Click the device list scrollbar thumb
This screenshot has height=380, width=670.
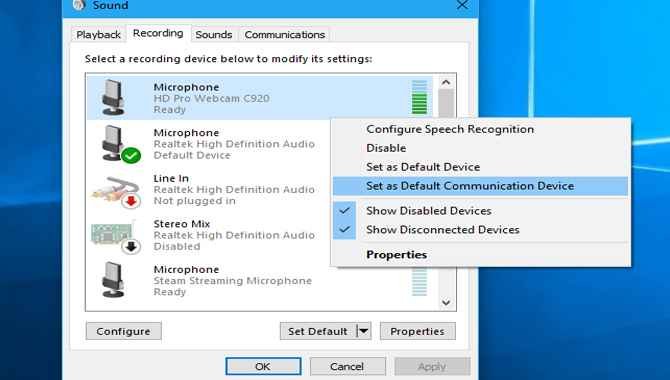446,103
